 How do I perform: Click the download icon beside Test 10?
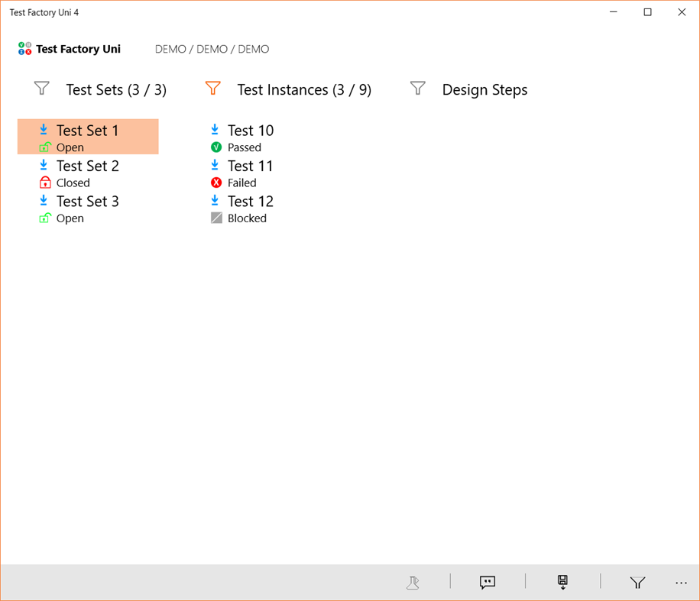click(214, 130)
